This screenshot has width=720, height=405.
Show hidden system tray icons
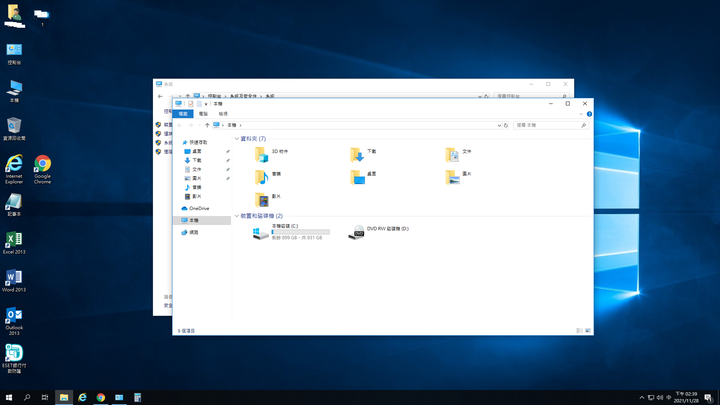pyautogui.click(x=641, y=398)
